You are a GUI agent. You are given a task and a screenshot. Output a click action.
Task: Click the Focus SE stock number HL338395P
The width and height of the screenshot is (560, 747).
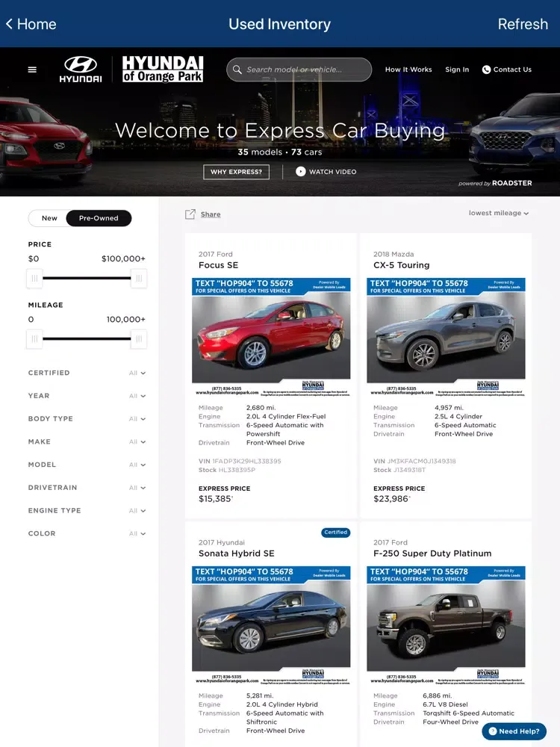[237, 470]
